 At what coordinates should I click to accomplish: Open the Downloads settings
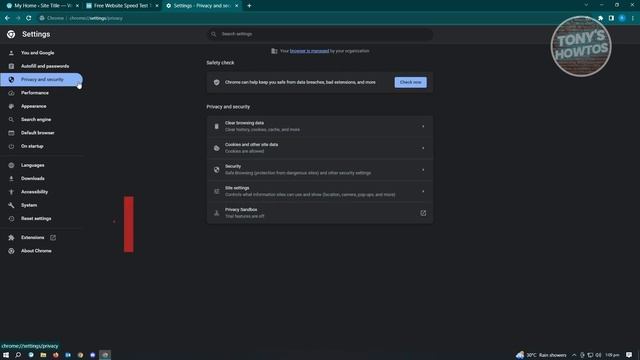pyautogui.click(x=33, y=178)
